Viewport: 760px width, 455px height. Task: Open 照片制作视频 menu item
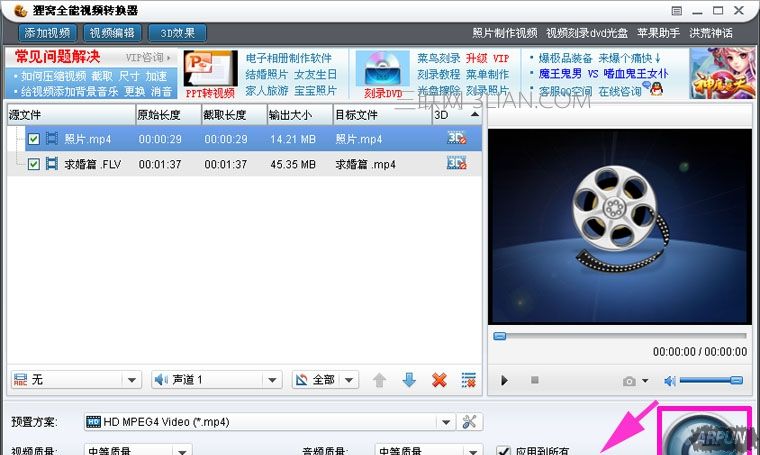[x=505, y=33]
